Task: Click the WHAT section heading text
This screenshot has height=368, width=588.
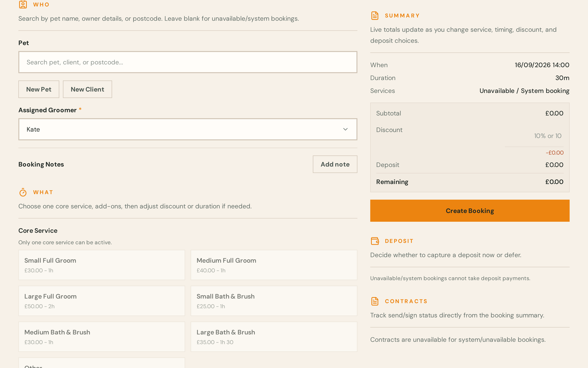Action: 43,192
